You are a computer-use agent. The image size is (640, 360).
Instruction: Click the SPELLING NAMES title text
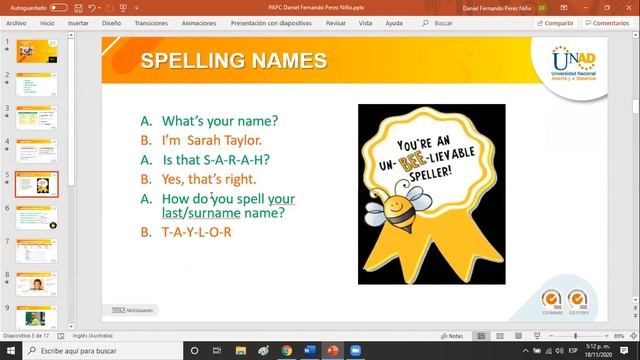click(x=234, y=61)
